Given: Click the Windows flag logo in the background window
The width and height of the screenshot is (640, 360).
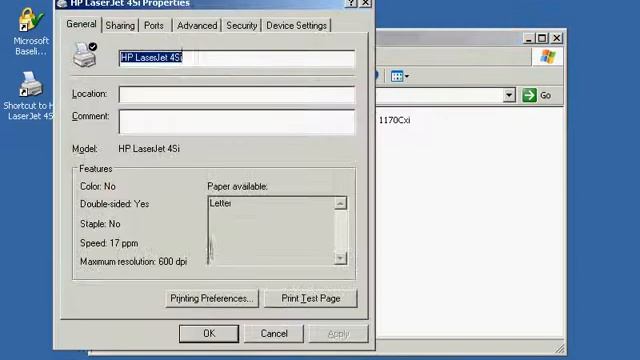Looking at the screenshot, I should 548,57.
